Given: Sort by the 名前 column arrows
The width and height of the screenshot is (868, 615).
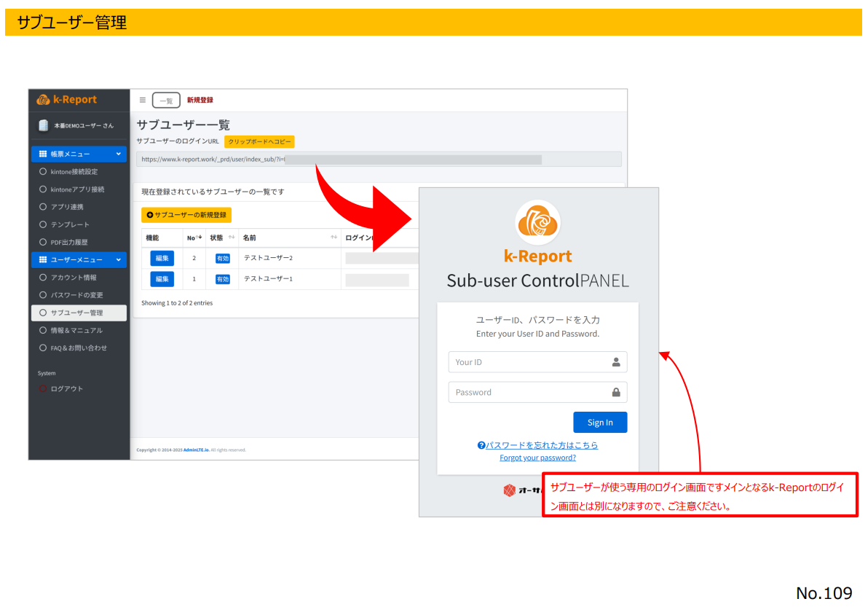Looking at the screenshot, I should 334,238.
